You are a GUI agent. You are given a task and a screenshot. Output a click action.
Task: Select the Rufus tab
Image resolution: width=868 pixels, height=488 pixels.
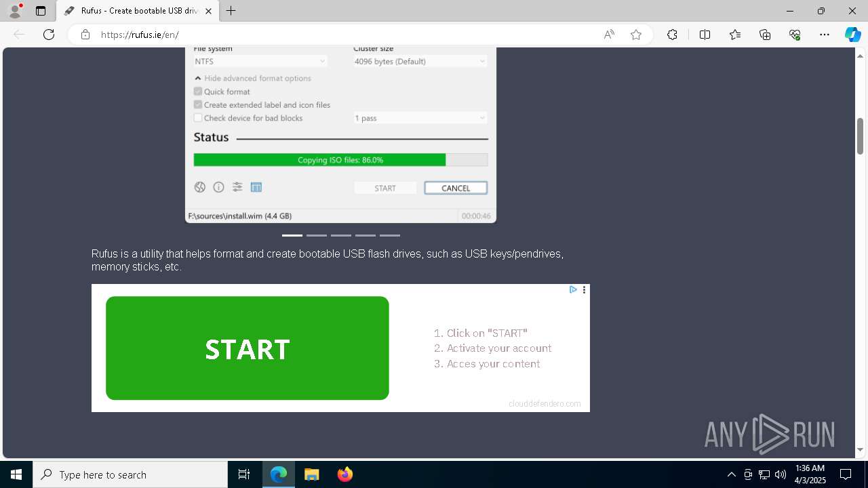(138, 11)
